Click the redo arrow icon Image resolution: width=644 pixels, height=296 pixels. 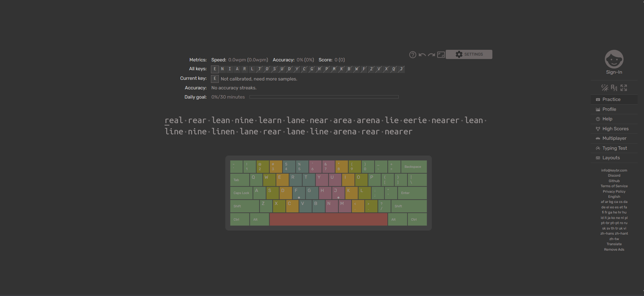click(431, 55)
